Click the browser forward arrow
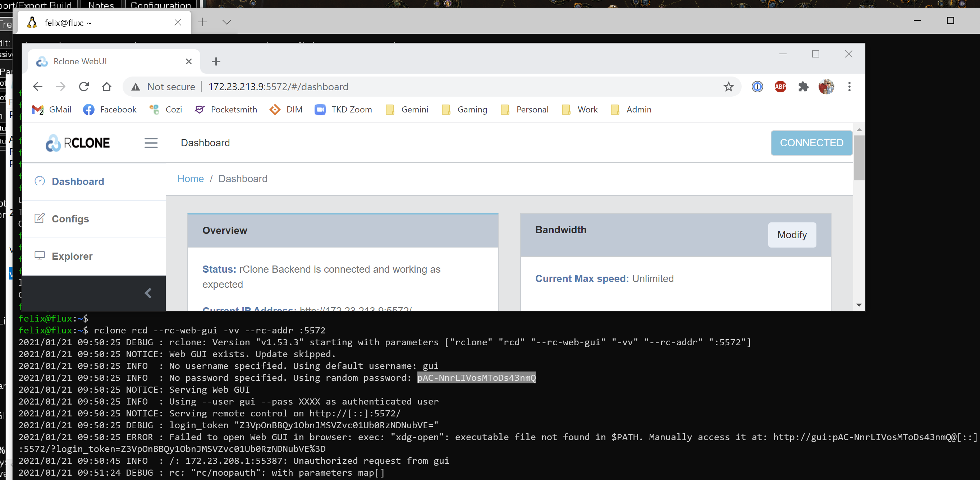The image size is (980, 480). [x=61, y=87]
